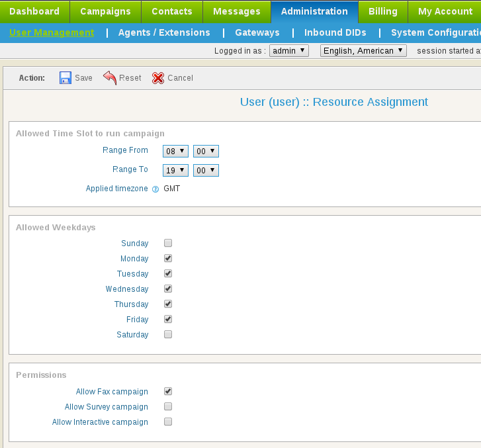Open the Gateways submenu link
481x448 pixels.
point(257,32)
